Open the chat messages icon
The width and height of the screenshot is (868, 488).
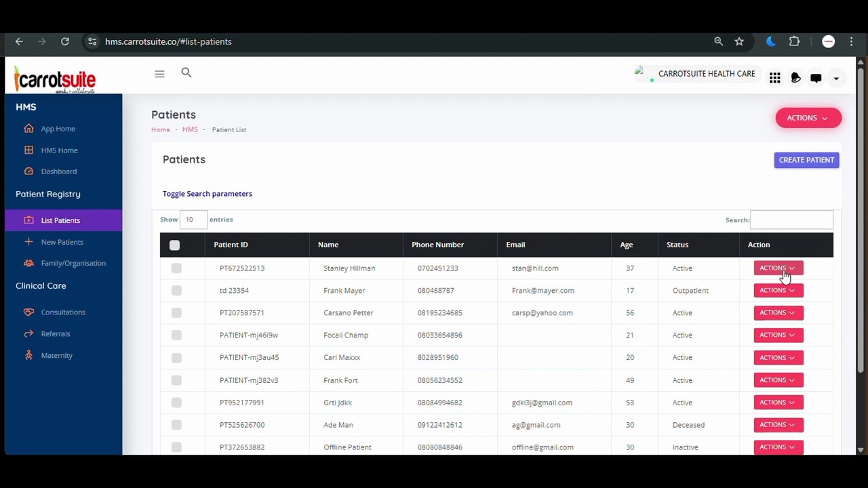click(x=816, y=79)
